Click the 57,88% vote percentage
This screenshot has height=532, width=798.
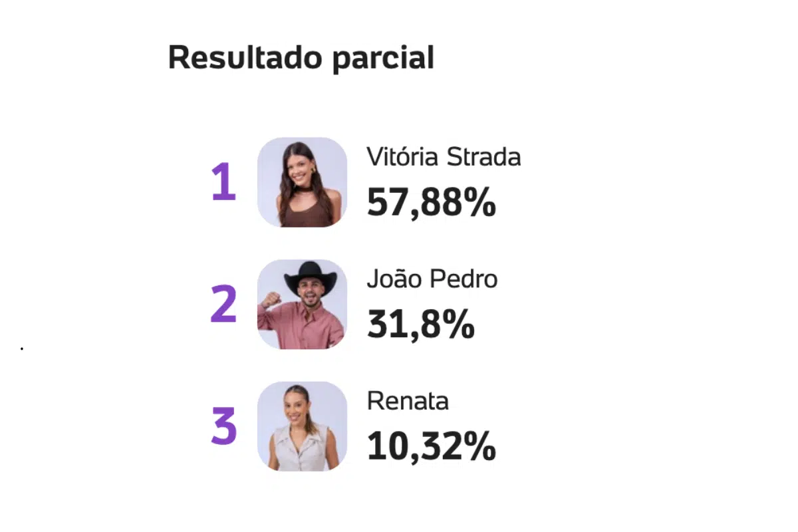pos(431,202)
